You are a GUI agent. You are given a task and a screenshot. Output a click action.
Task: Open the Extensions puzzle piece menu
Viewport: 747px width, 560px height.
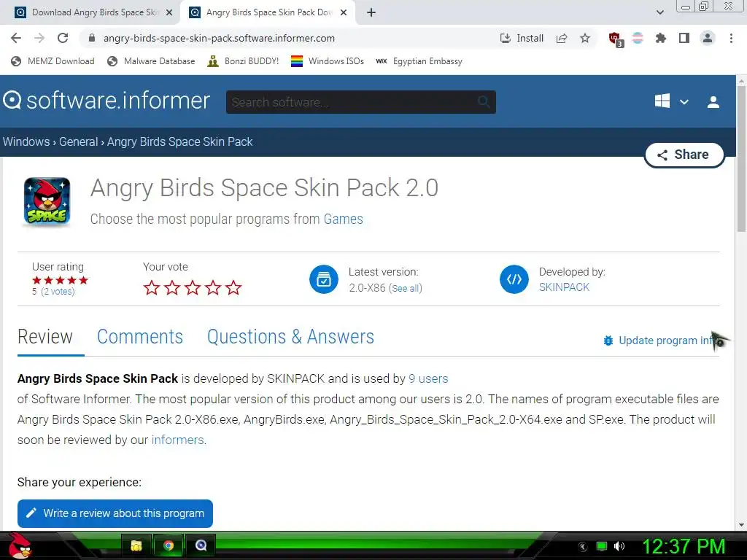click(x=660, y=38)
